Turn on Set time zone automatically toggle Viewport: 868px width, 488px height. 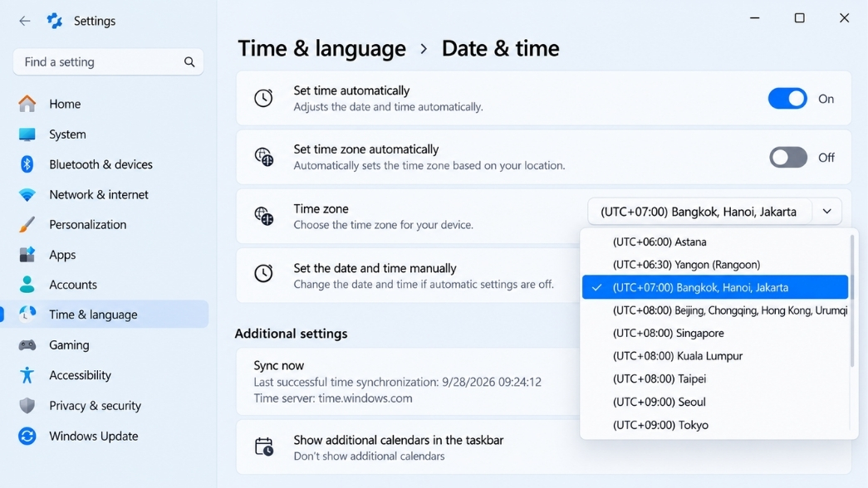pos(787,158)
